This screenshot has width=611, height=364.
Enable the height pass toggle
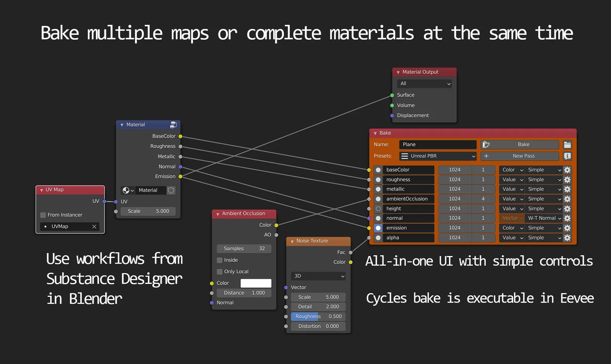pyautogui.click(x=378, y=208)
